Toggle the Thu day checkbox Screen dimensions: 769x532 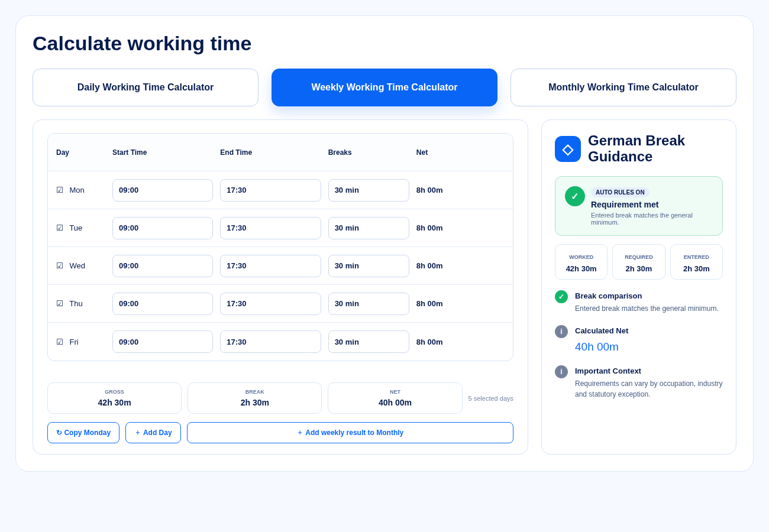pos(60,304)
